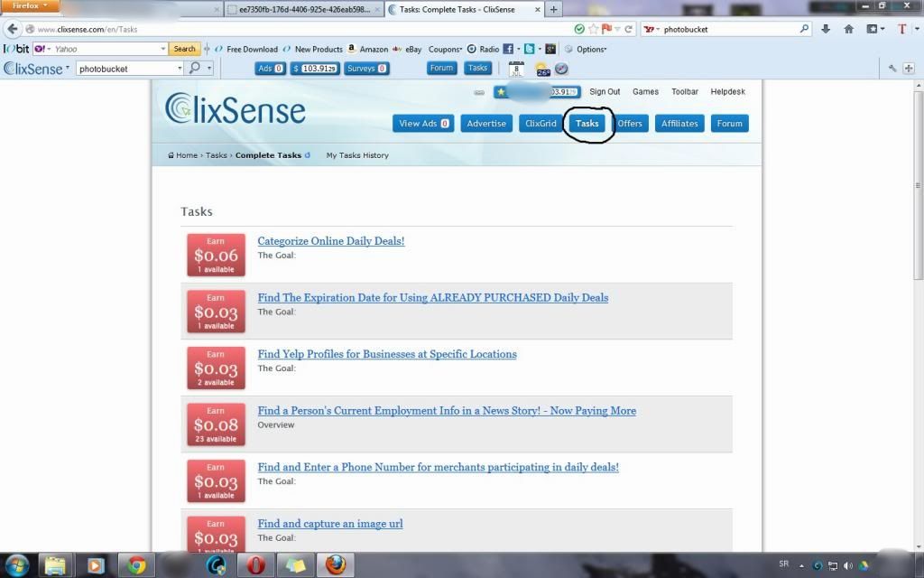Image resolution: width=924 pixels, height=578 pixels.
Task: Launch Google Chrome from the taskbar
Action: pos(136,565)
